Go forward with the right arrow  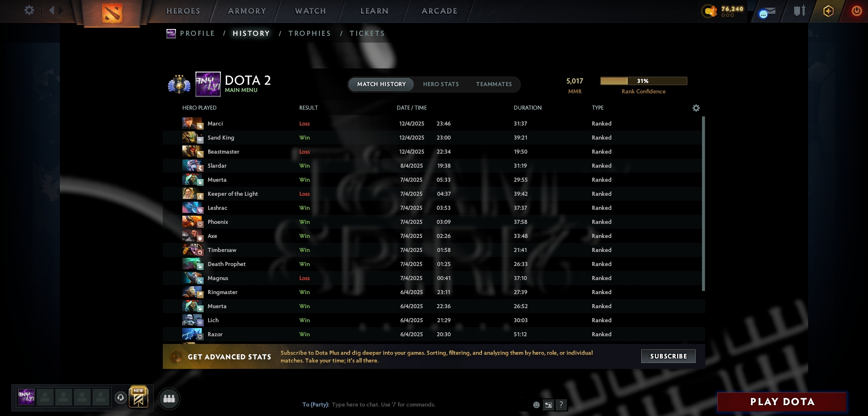point(61,10)
